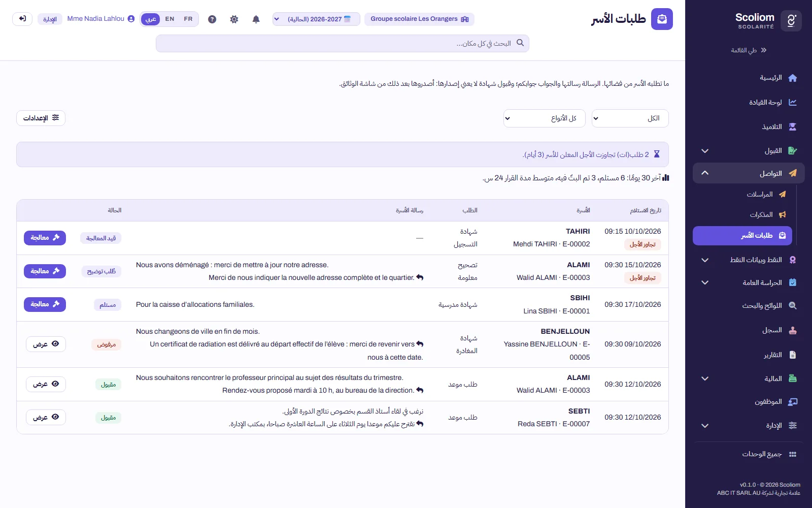View the BENJELLOUN request with عرض
The height and width of the screenshot is (508, 812).
[x=46, y=344]
